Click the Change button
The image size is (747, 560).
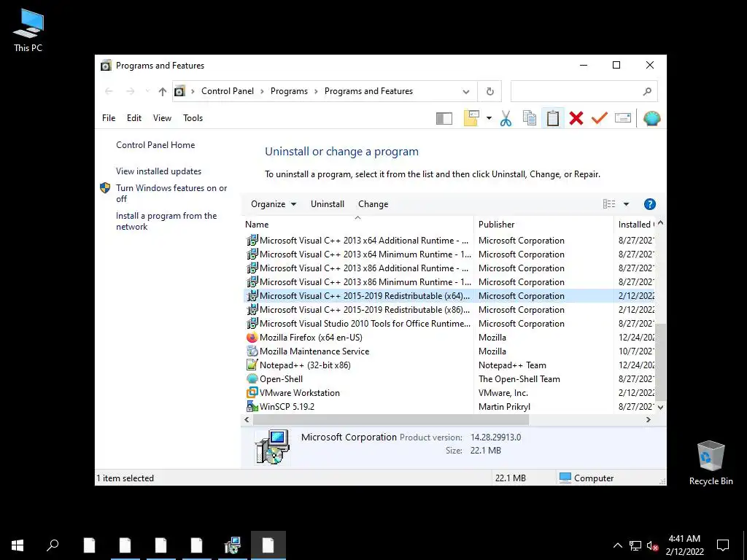coord(373,204)
